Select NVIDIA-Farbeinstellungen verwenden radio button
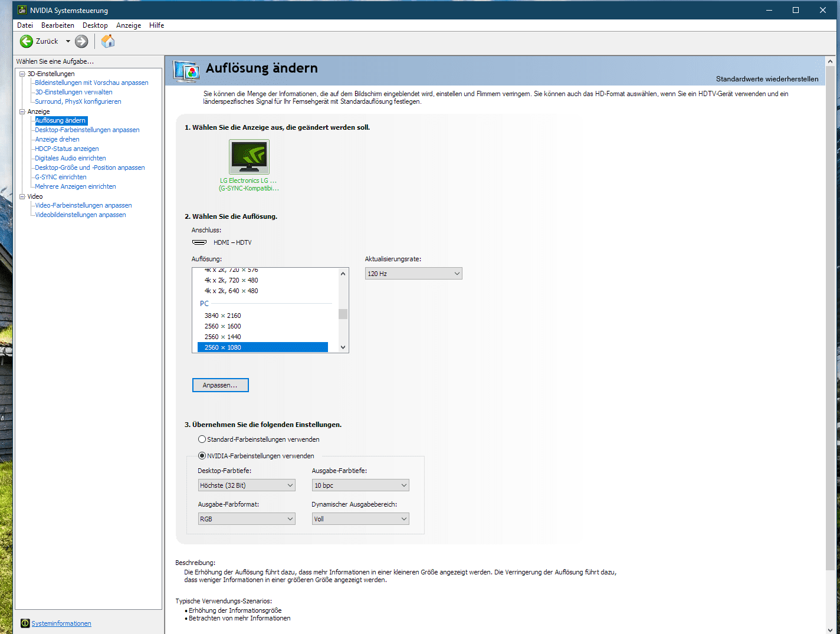 pyautogui.click(x=202, y=456)
